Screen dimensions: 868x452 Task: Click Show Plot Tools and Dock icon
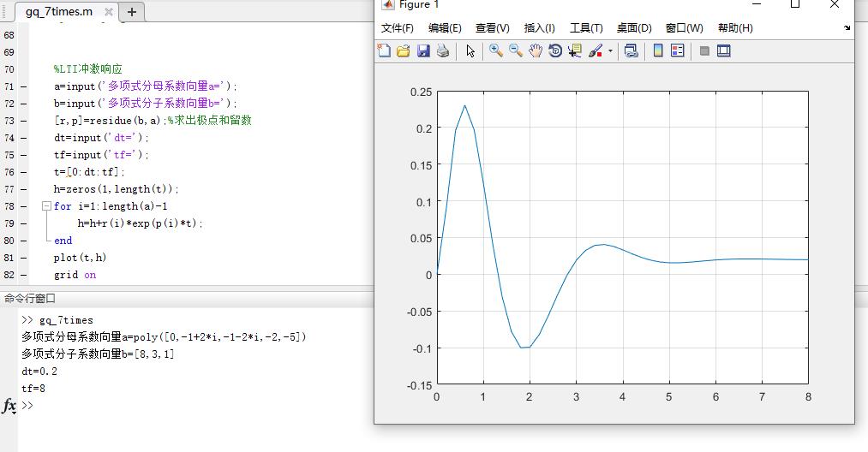point(723,51)
